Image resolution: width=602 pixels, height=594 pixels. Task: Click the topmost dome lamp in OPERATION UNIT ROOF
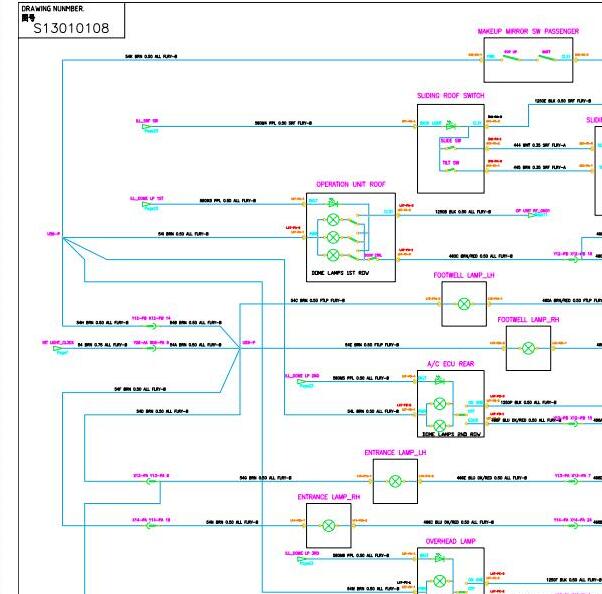click(333, 220)
